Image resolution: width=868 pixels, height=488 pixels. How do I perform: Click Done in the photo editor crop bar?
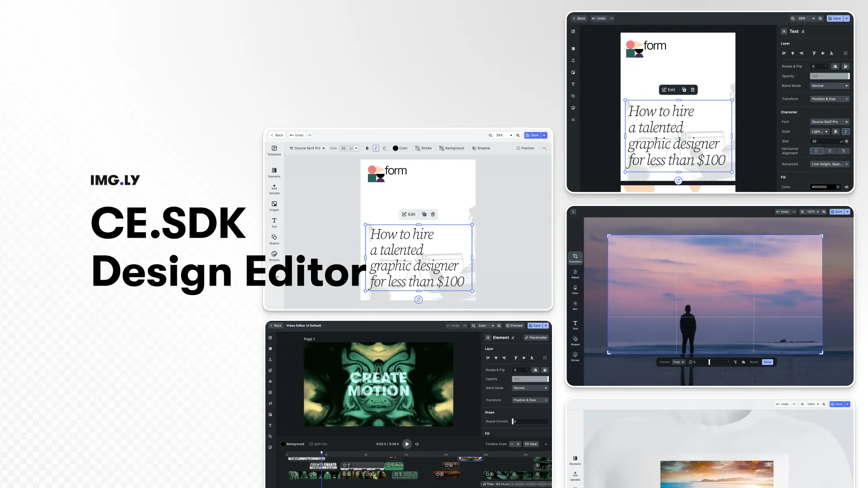point(768,362)
